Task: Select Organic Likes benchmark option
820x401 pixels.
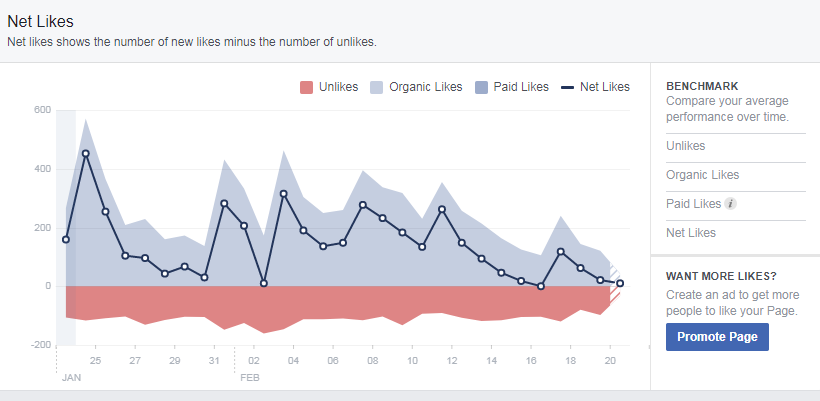Action: coord(701,175)
